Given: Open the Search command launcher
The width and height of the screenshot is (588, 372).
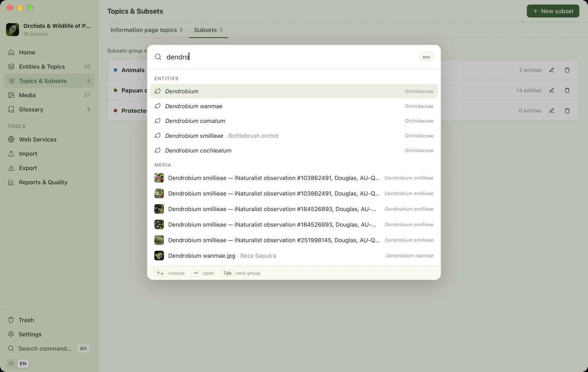Looking at the screenshot, I should point(49,348).
